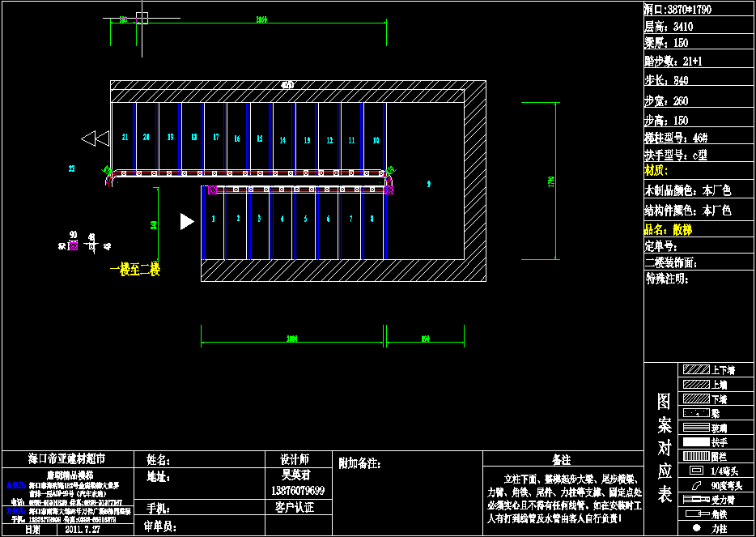Select the 受力臂 legend symbol

(695, 500)
